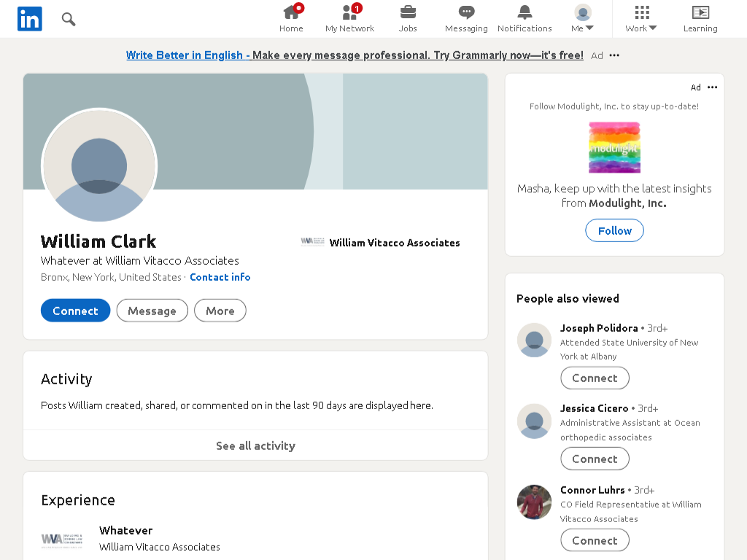Expand the Work apps grid dropdown
The width and height of the screenshot is (747, 560).
(641, 18)
